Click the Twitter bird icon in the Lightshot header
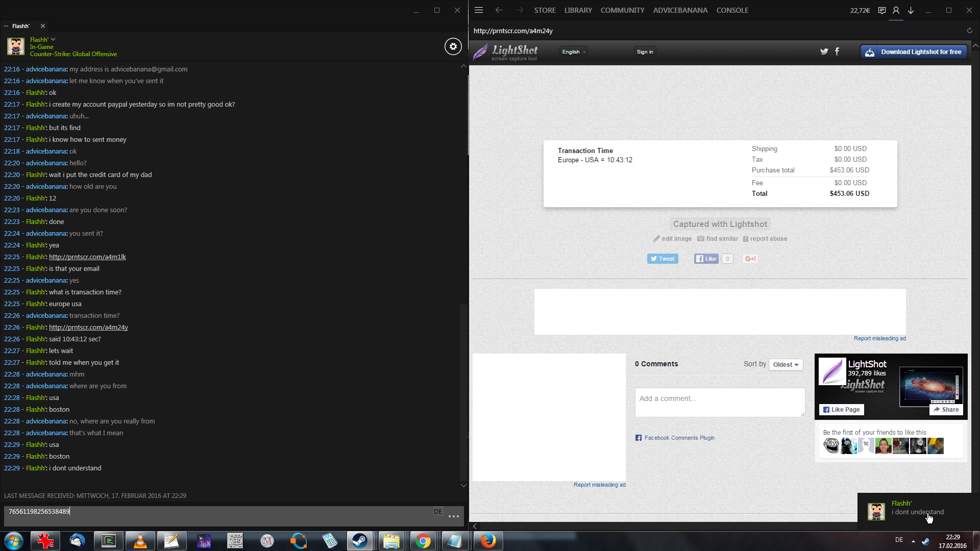 [x=824, y=52]
